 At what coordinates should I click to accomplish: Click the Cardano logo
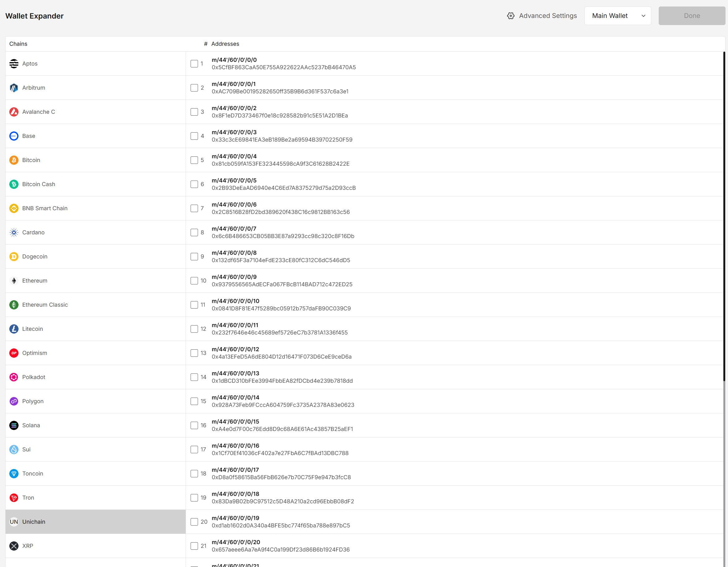tap(14, 232)
